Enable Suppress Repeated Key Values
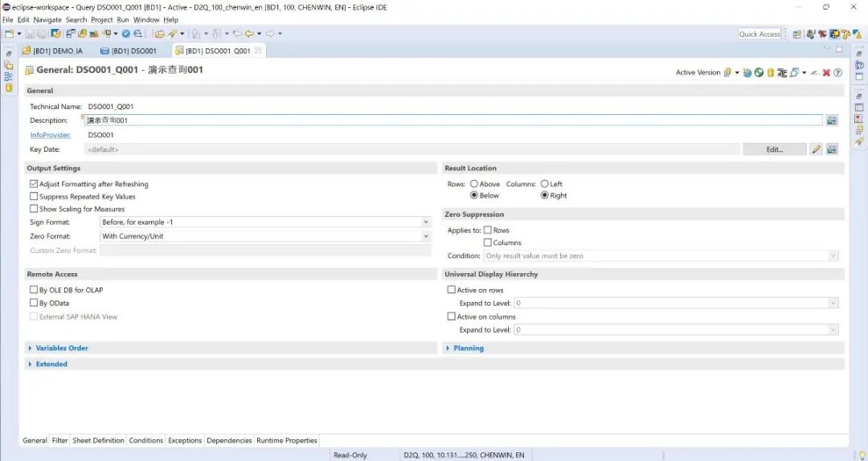 34,197
